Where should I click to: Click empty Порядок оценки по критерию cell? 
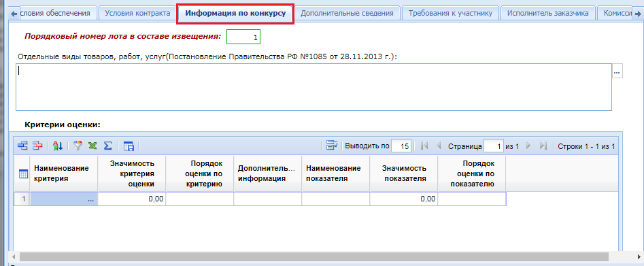[x=200, y=199]
